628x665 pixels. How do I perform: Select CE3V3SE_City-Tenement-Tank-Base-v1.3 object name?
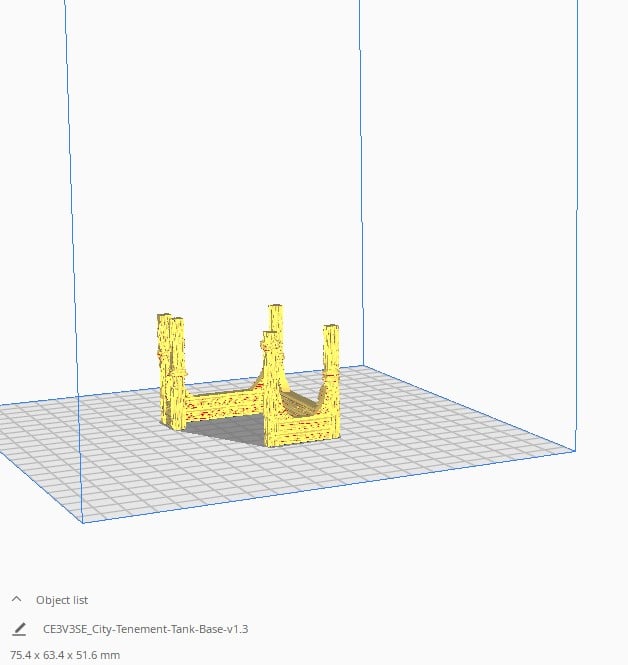145,629
